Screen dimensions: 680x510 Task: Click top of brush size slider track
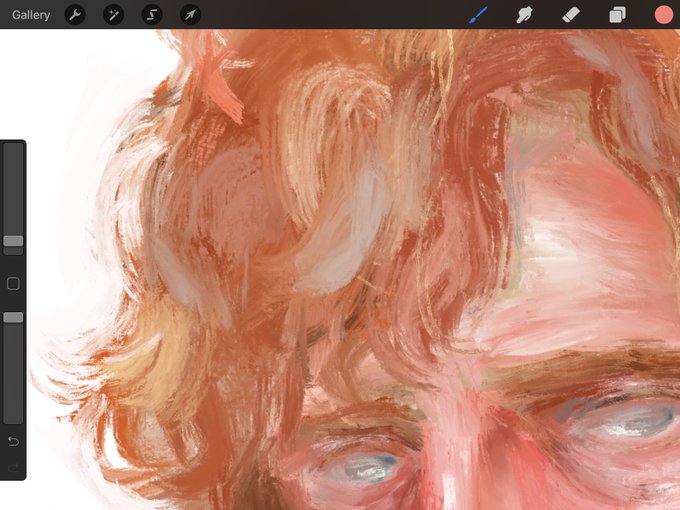tap(13, 148)
